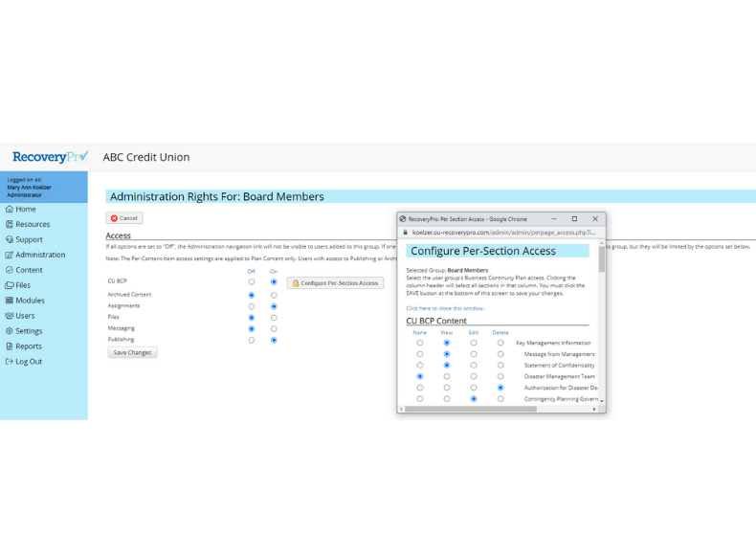
Task: Select View for Disaster Management Team
Action: point(447,376)
